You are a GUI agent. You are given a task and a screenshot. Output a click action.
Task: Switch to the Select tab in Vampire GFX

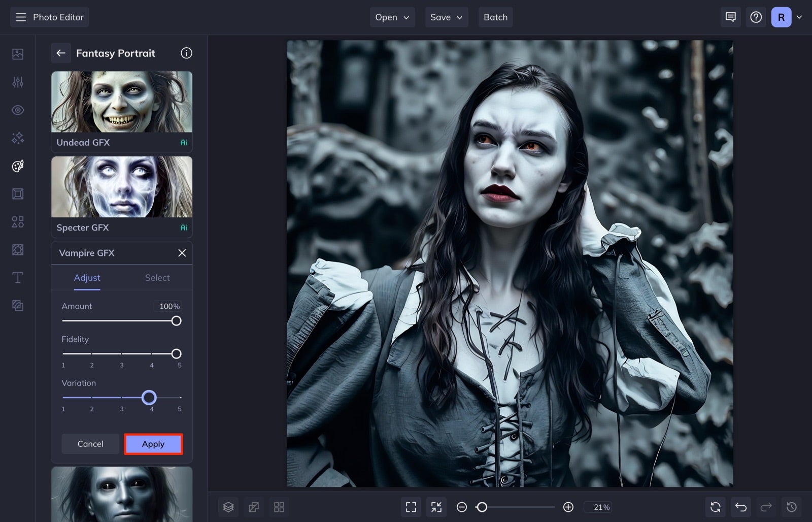tap(157, 278)
